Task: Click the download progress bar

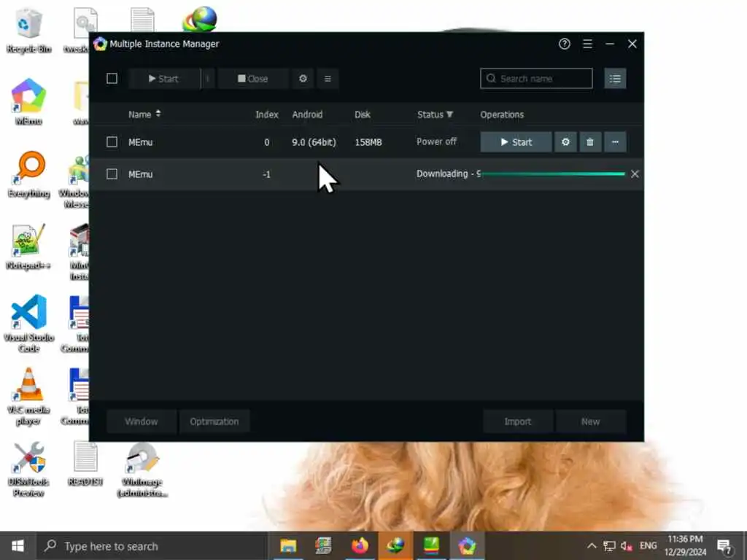Action: 553,174
